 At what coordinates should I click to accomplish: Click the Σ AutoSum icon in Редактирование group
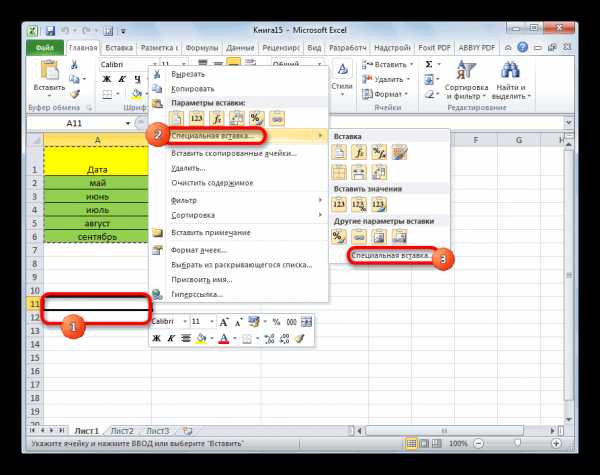(x=429, y=64)
